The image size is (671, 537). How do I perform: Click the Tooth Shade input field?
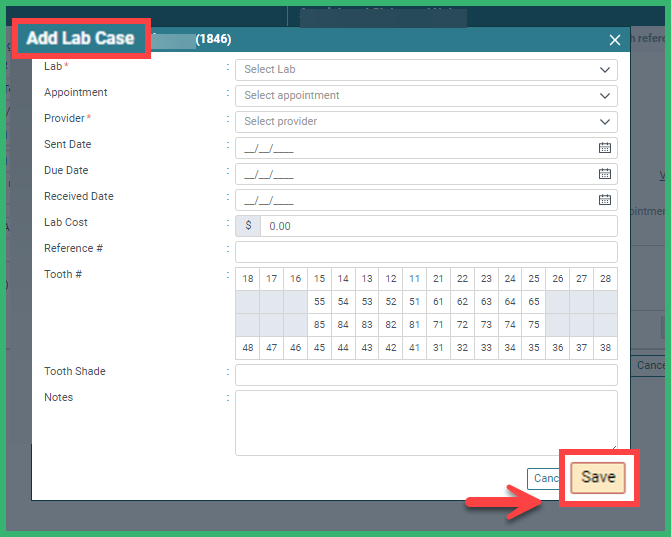[426, 375]
